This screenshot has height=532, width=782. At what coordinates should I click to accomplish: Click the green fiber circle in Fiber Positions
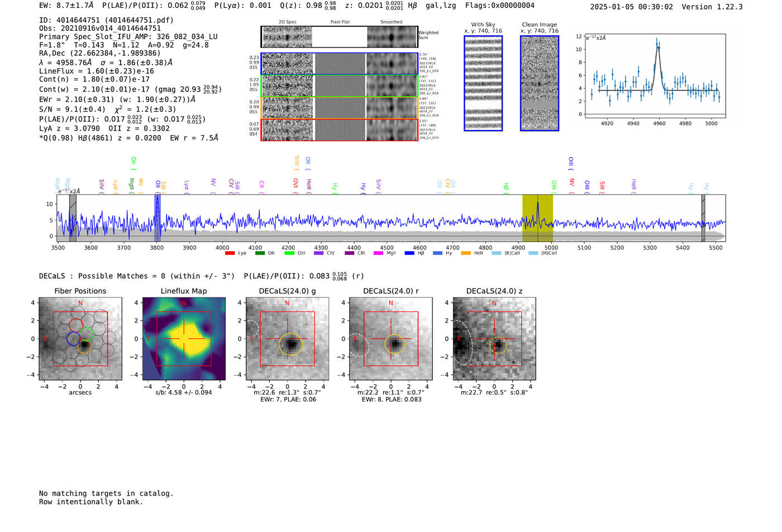[x=85, y=335]
